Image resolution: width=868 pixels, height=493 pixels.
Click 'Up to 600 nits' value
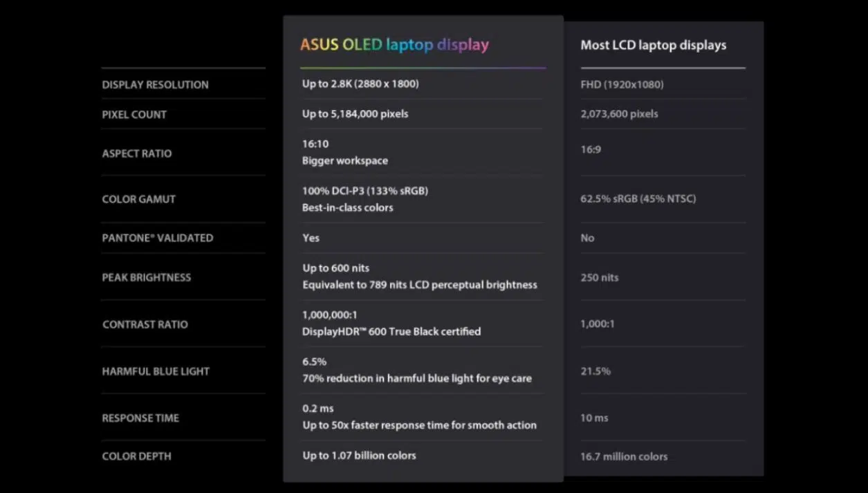pos(336,268)
